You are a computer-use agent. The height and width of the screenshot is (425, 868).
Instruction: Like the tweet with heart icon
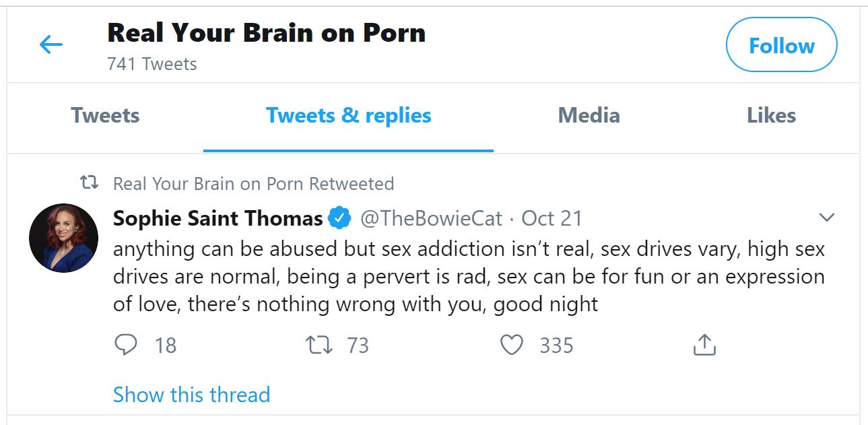pyautogui.click(x=512, y=345)
